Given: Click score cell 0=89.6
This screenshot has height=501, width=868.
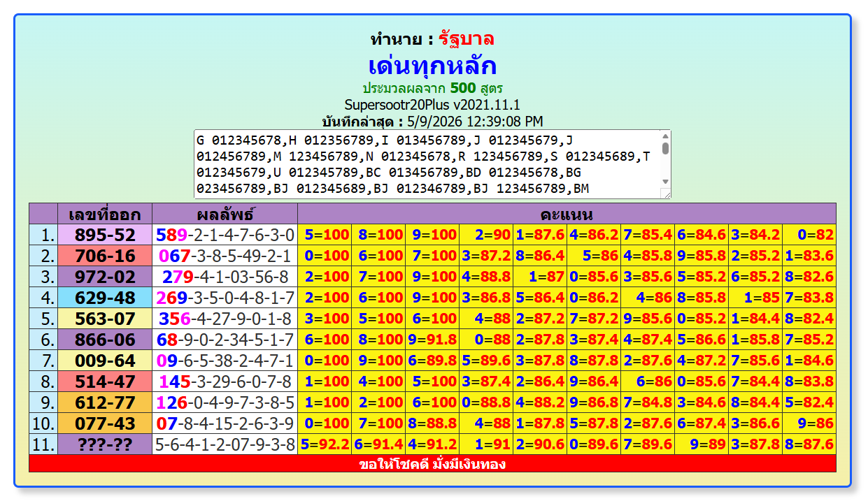Looking at the screenshot, I should pyautogui.click(x=594, y=444).
